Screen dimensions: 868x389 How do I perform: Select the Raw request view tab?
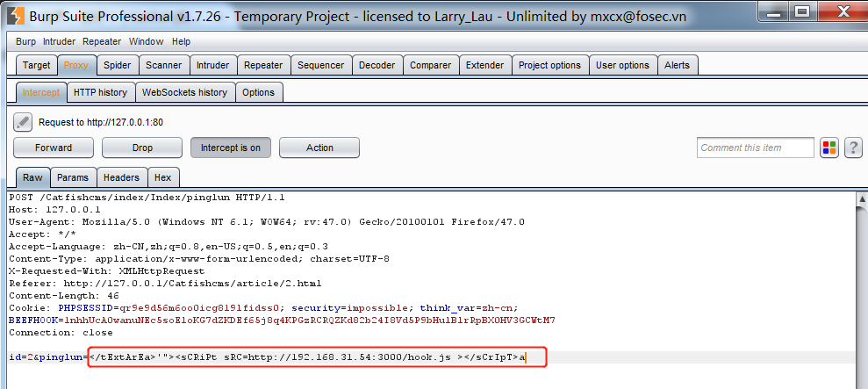point(32,177)
